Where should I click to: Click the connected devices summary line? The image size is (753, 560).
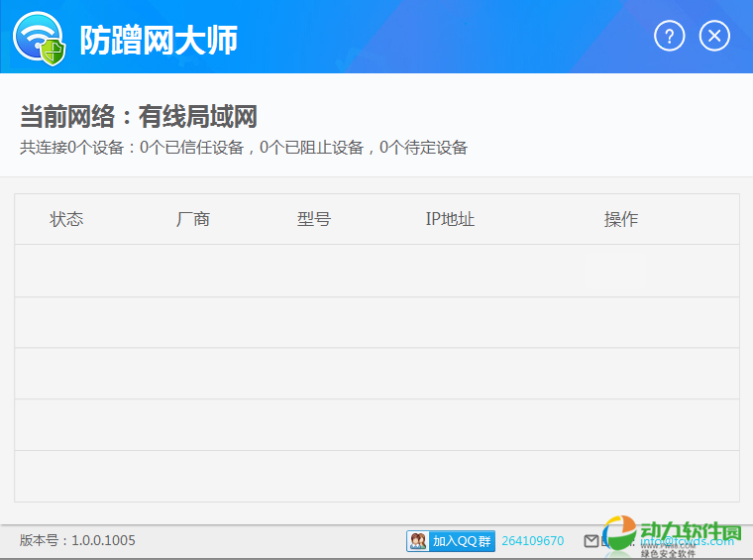click(x=243, y=148)
